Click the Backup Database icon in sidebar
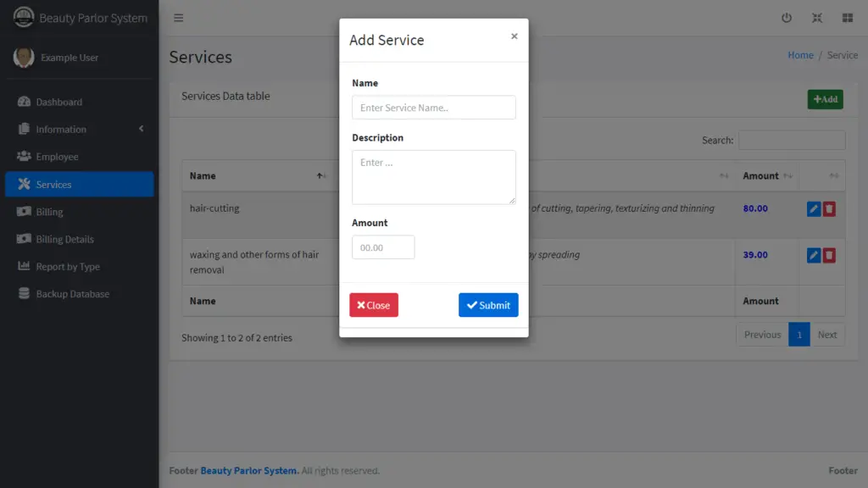This screenshot has height=488, width=868. 25,293
